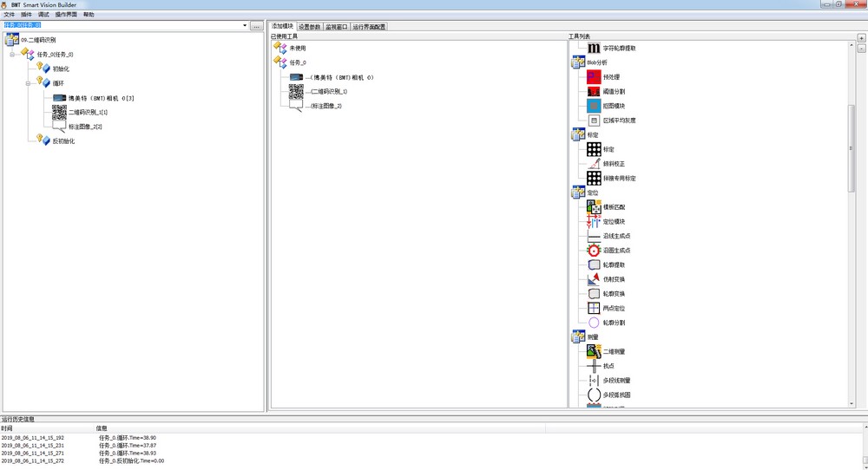Click the '-' button below the plus button
Image resolution: width=868 pixels, height=470 pixels.
tap(861, 48)
